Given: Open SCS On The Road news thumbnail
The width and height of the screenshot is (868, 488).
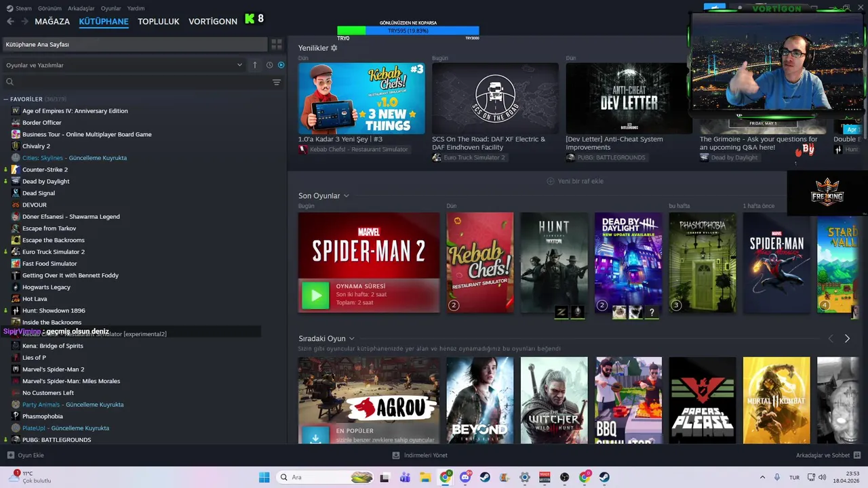Looking at the screenshot, I should point(495,98).
